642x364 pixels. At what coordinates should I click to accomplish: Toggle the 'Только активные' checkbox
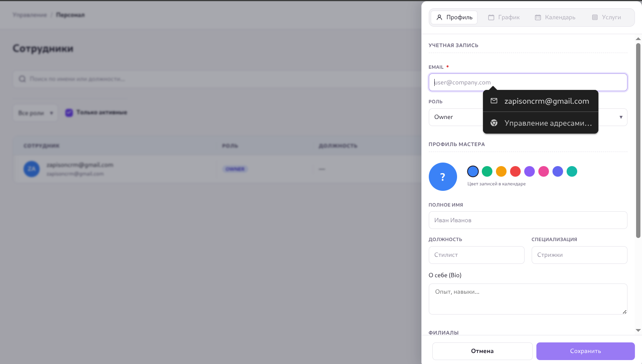pyautogui.click(x=69, y=113)
